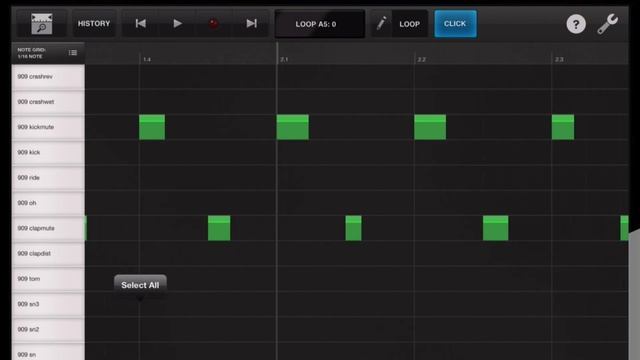Select the 909 sn3 drum row
Screen dimensions: 640x360
48,304
